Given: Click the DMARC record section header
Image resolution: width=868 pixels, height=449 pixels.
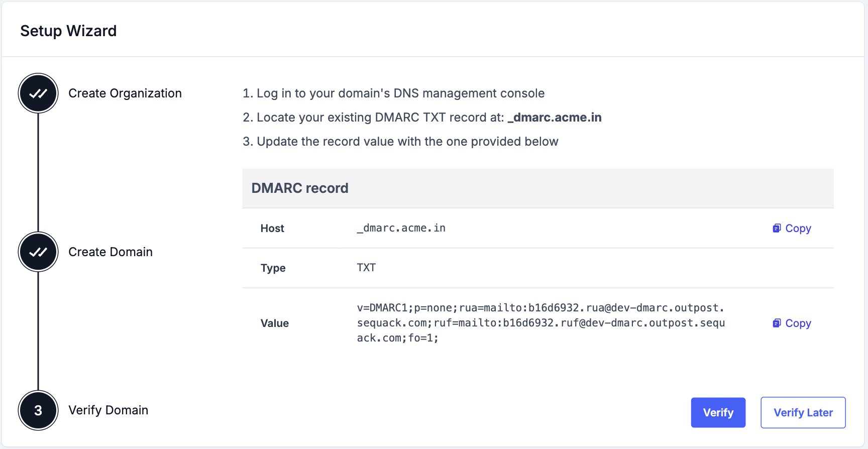Looking at the screenshot, I should click(x=300, y=188).
